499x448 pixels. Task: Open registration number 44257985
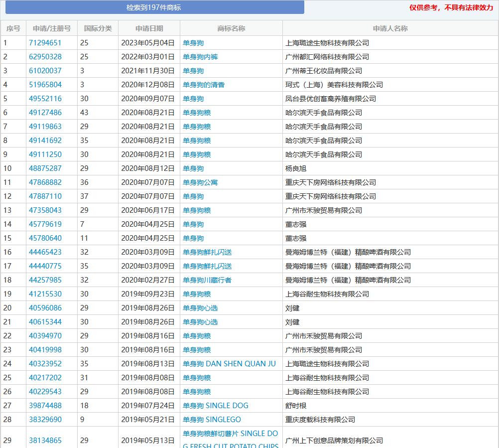(x=45, y=280)
